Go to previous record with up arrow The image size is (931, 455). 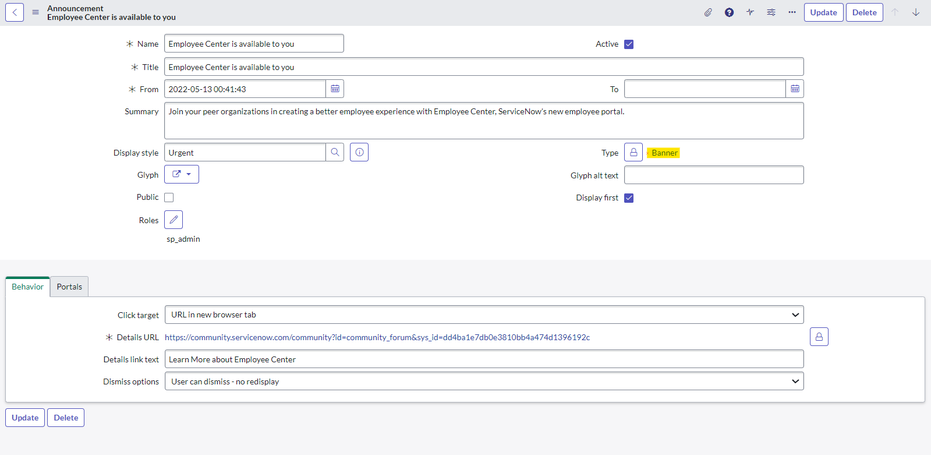click(895, 12)
